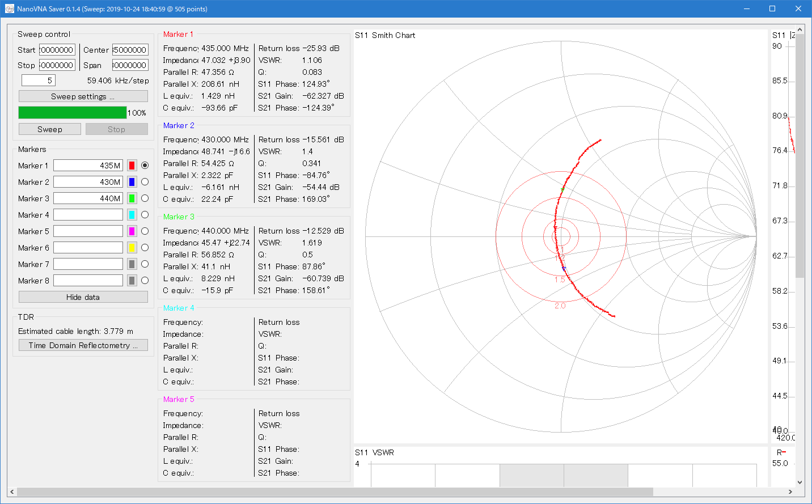This screenshot has width=812, height=504.
Task: Click the Estimated cable length 3.779 m text
Action: [76, 331]
